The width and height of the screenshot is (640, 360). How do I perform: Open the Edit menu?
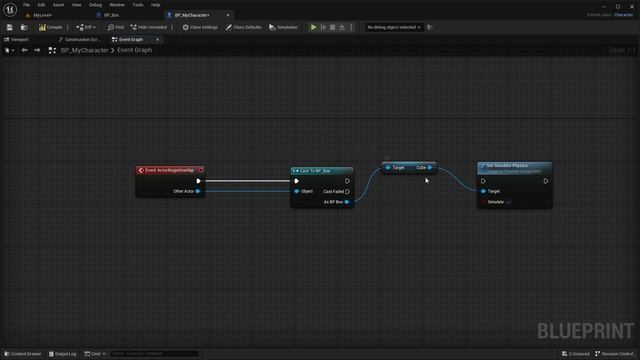(x=41, y=5)
